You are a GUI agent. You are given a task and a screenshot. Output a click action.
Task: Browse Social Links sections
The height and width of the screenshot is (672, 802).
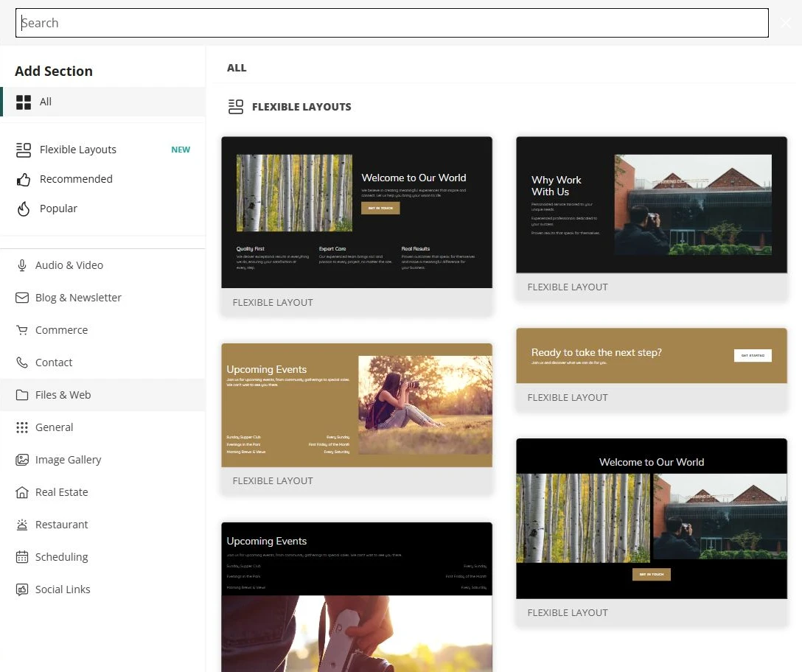click(x=63, y=589)
